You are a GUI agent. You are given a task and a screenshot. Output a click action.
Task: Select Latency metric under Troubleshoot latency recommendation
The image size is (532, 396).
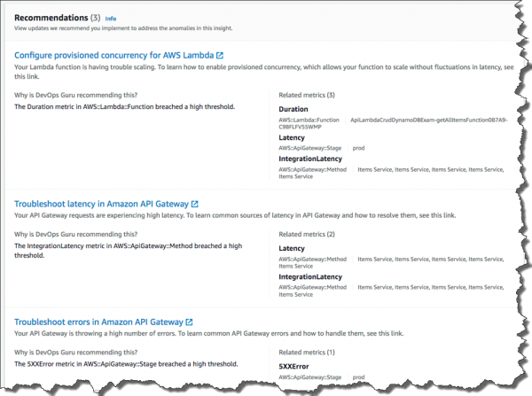click(x=292, y=248)
